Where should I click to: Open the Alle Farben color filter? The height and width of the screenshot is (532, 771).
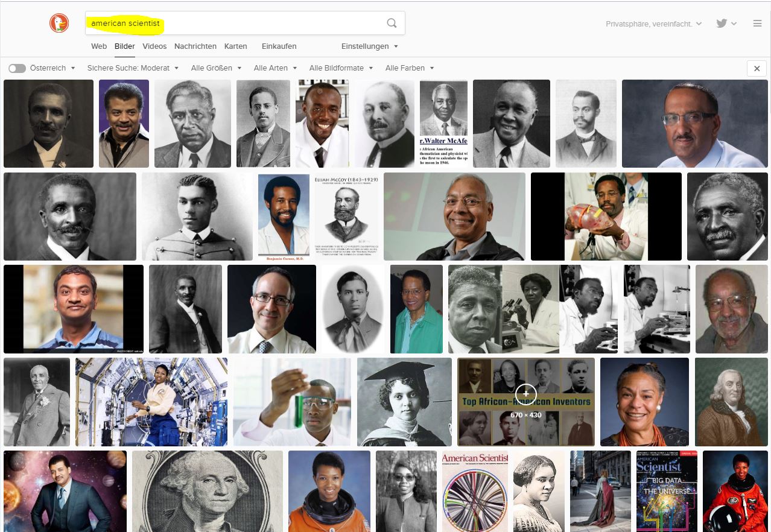pos(410,68)
